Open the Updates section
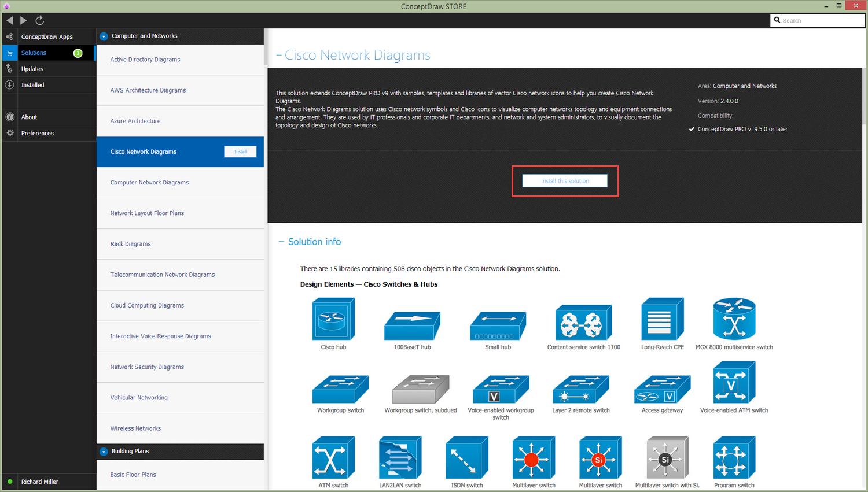The height and width of the screenshot is (492, 868). coord(49,69)
